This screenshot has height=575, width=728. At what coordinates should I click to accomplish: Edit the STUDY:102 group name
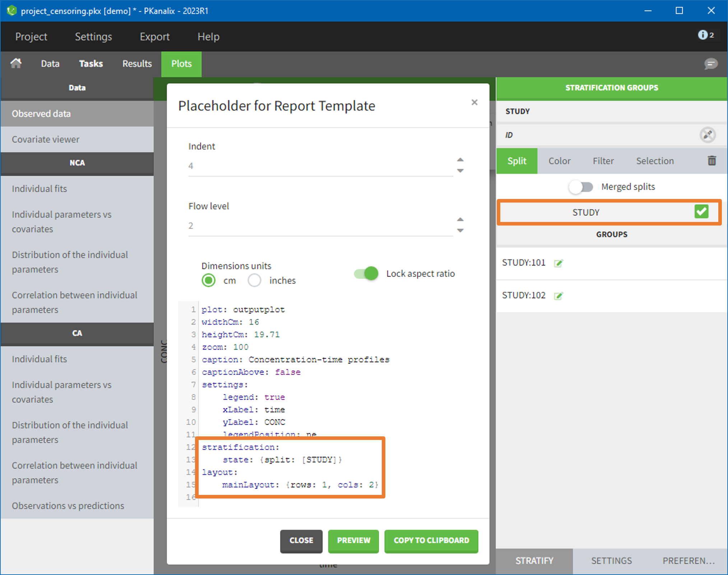click(x=558, y=296)
